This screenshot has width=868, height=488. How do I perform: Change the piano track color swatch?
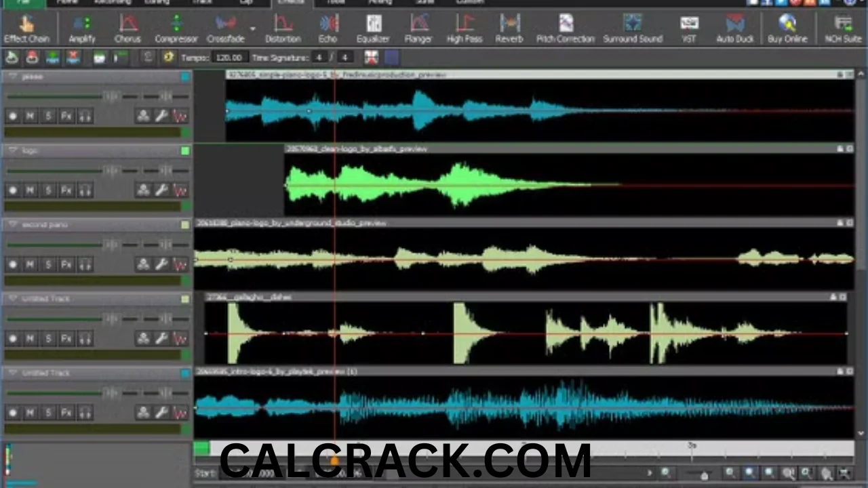pyautogui.click(x=185, y=77)
